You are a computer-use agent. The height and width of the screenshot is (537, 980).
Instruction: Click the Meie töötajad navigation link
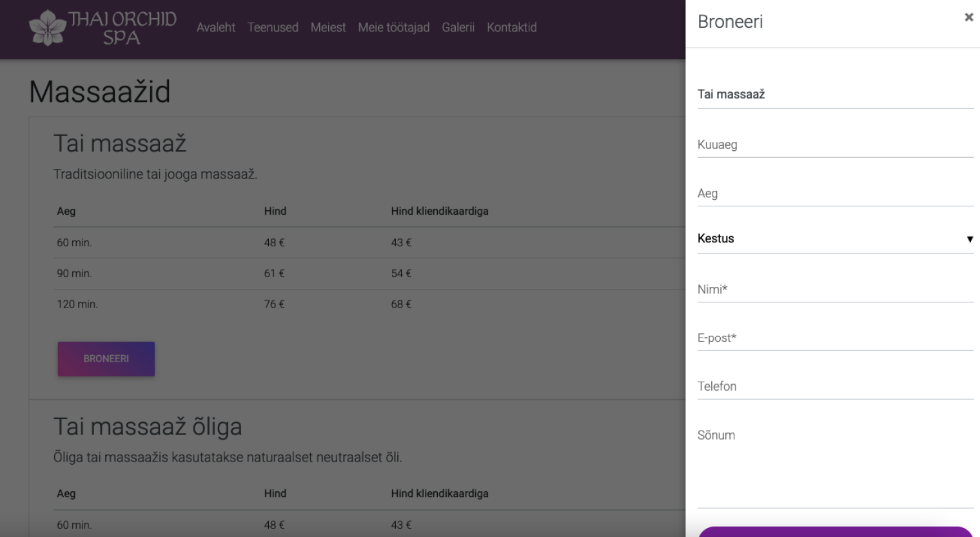pos(394,27)
